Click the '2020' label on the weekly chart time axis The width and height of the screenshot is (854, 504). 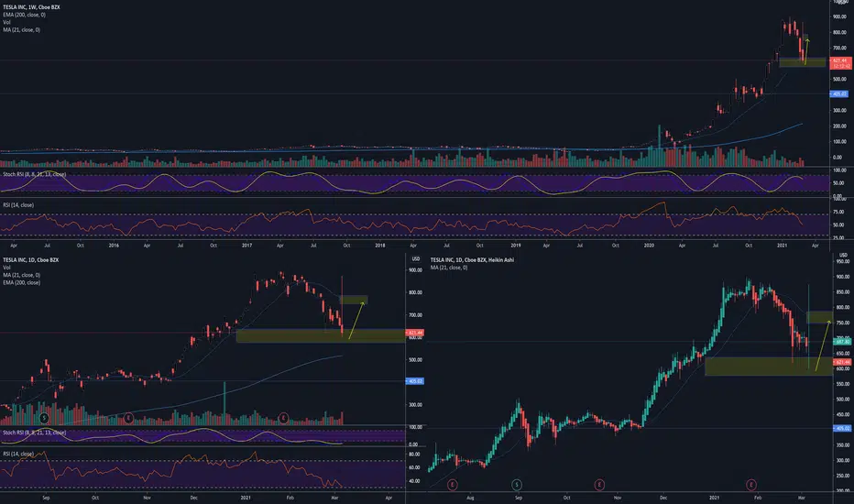pos(649,246)
